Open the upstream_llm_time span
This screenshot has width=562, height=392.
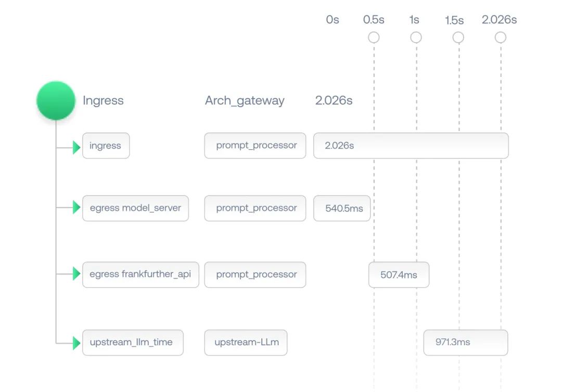133,343
